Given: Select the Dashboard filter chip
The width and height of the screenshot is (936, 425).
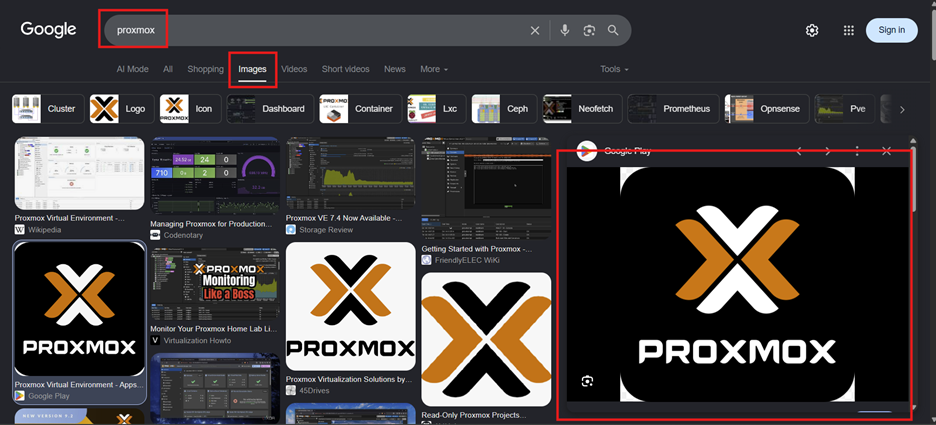Looking at the screenshot, I should 270,109.
